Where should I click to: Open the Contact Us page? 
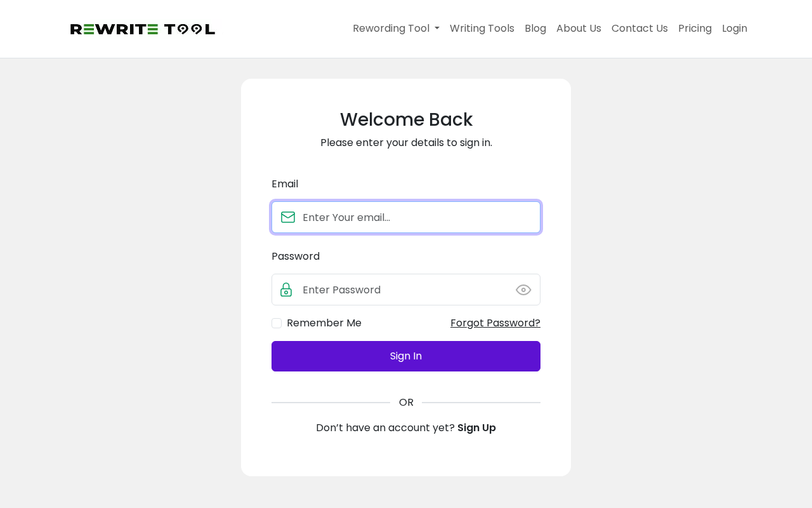click(x=639, y=29)
